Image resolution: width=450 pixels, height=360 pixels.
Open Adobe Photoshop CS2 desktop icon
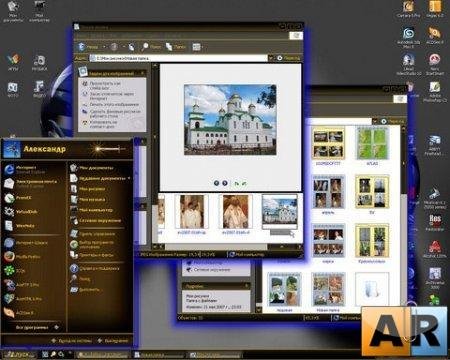pyautogui.click(x=435, y=92)
